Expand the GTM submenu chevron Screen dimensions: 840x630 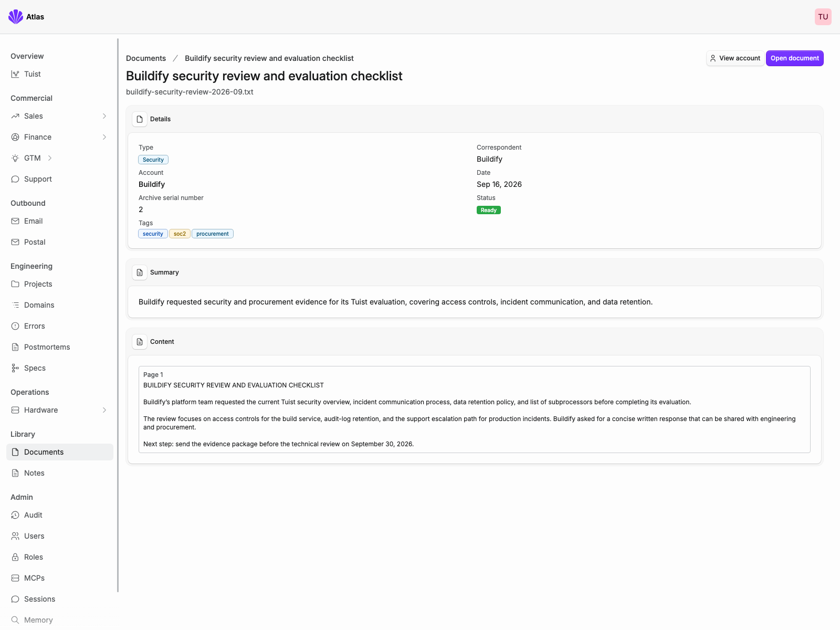pos(50,158)
